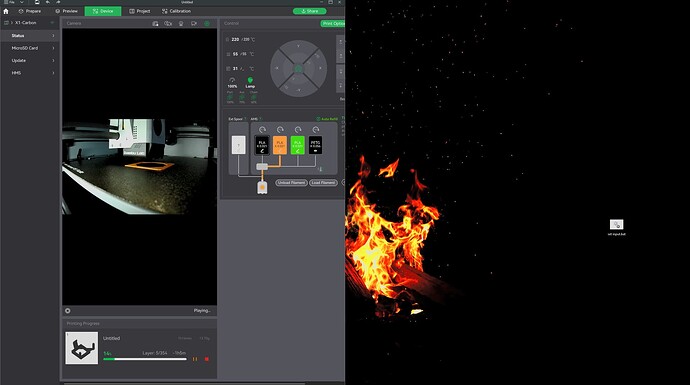Screen dimensions: 690x385
Task: Click the Unload Filament button
Action: tap(291, 183)
